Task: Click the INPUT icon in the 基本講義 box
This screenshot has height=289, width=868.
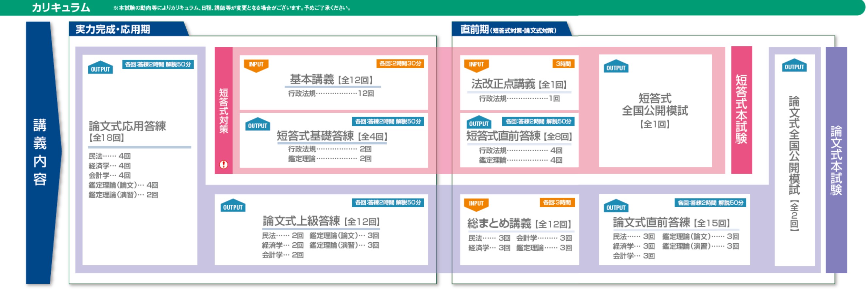Action: [x=256, y=65]
